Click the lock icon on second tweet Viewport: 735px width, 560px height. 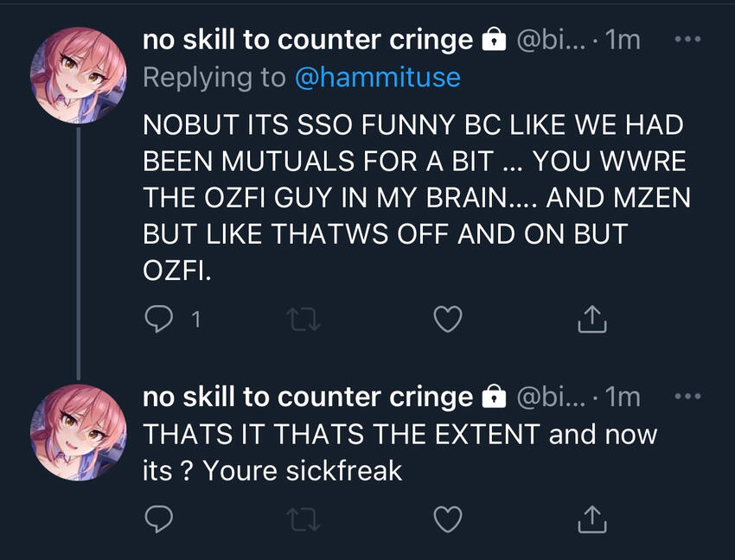tap(493, 398)
